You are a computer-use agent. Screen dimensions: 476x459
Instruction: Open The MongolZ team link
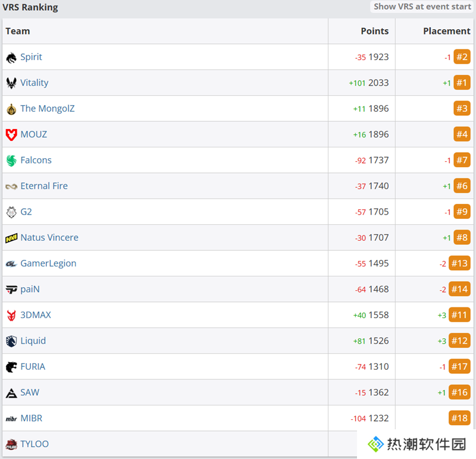(48, 109)
